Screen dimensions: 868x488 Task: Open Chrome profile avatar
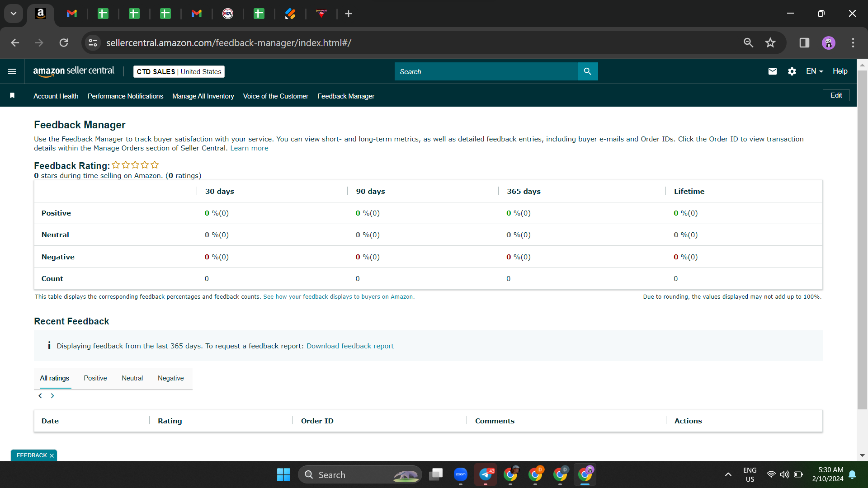click(x=829, y=43)
